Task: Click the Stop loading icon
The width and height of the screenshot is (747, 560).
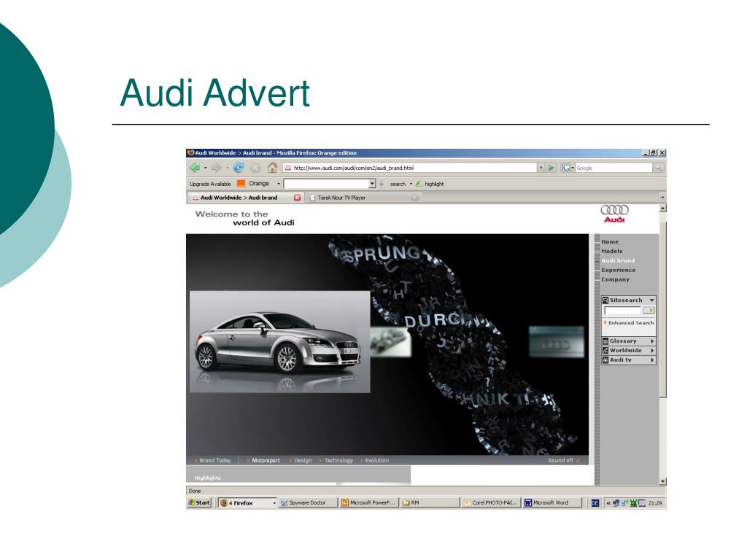Action: click(255, 168)
